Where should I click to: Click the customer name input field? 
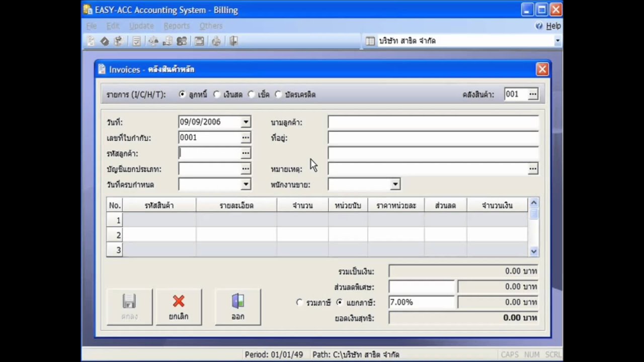(433, 122)
